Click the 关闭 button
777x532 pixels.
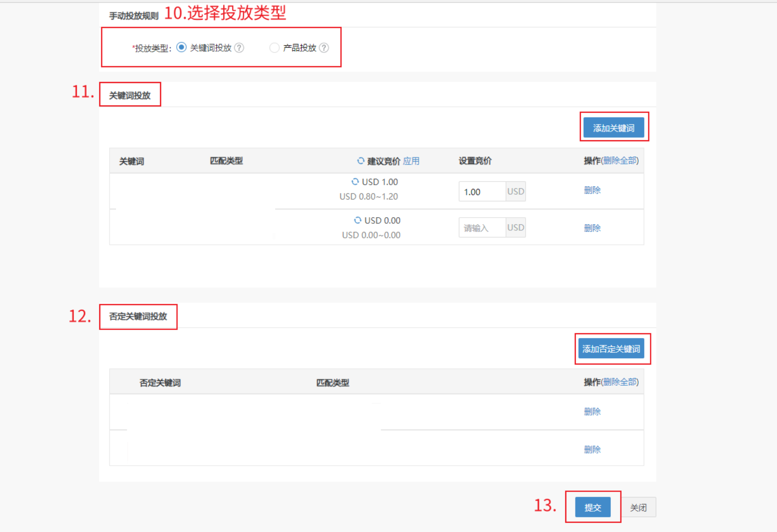[x=638, y=508]
